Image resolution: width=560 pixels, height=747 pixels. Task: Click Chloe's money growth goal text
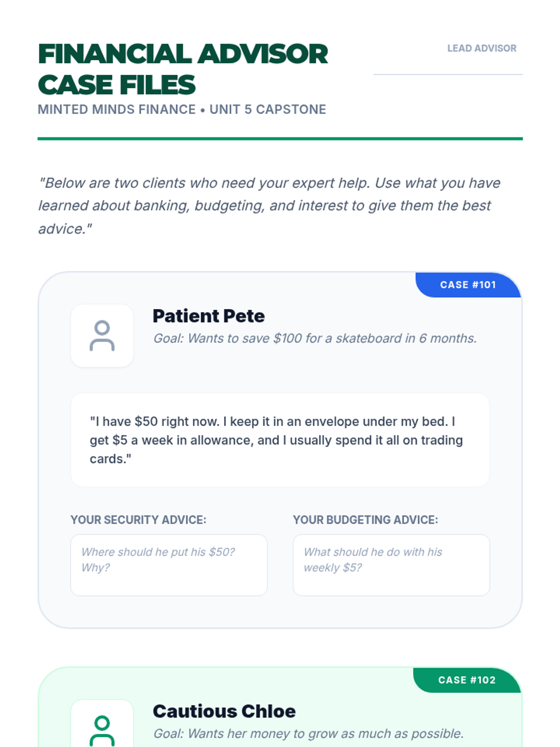click(x=308, y=733)
